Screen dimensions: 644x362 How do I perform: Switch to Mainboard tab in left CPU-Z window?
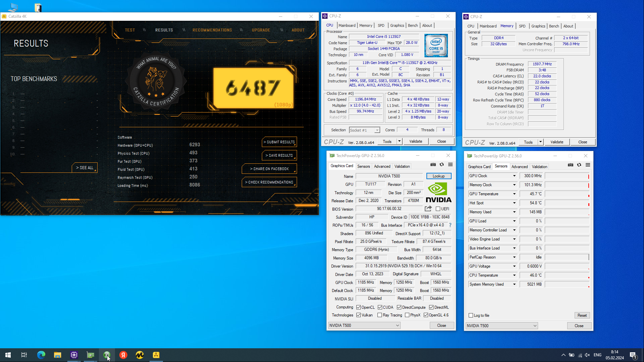coord(347,25)
